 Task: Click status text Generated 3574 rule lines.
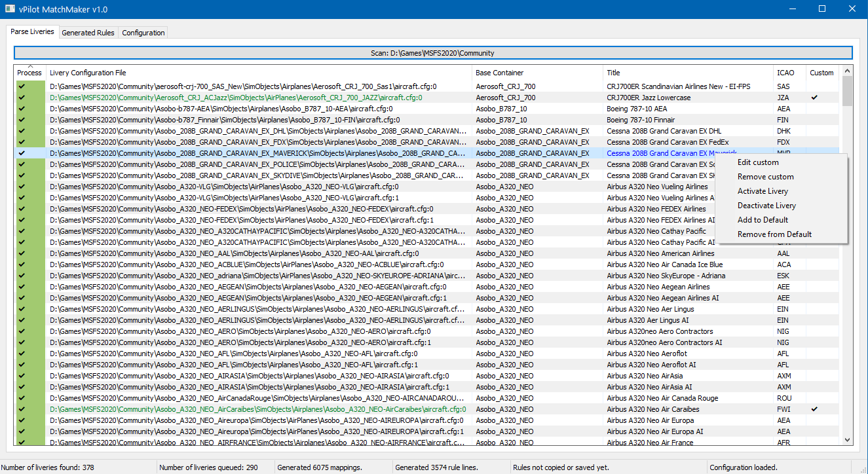[x=436, y=467]
